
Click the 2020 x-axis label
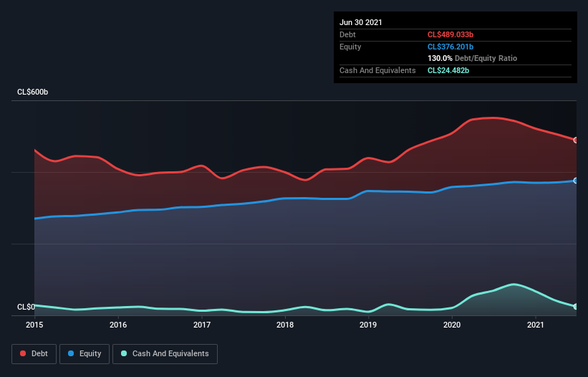[452, 325]
